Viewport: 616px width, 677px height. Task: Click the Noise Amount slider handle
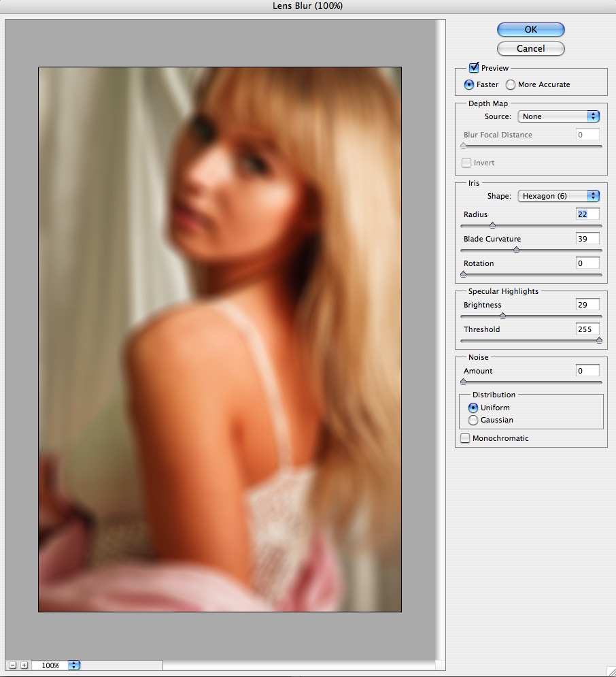463,382
